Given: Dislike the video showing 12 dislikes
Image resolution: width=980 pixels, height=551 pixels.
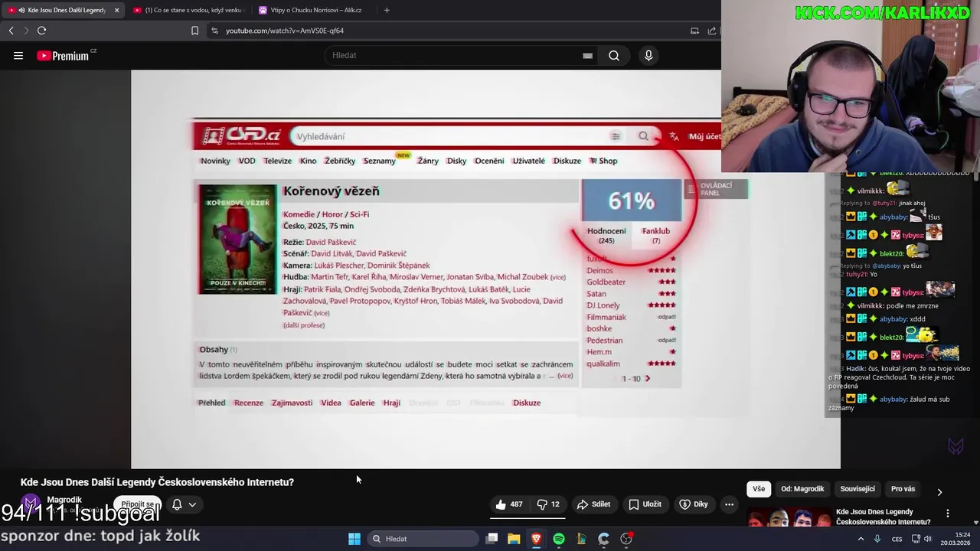Looking at the screenshot, I should click(x=548, y=504).
